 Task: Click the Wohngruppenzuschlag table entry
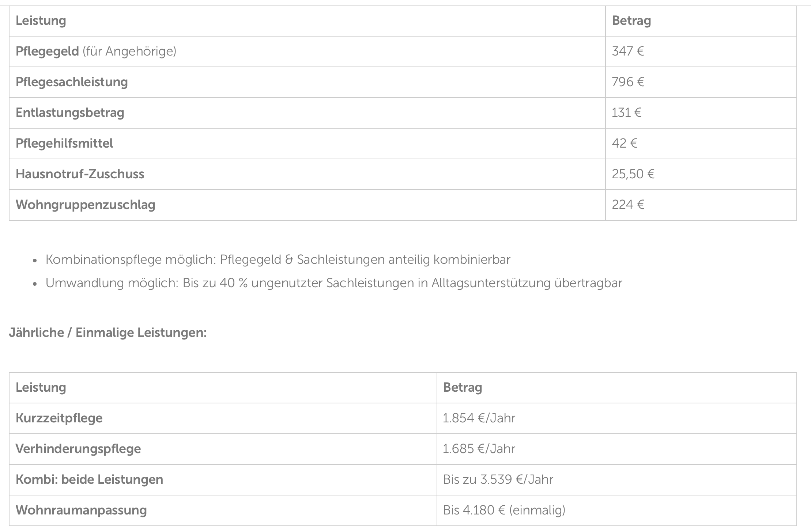tap(86, 205)
